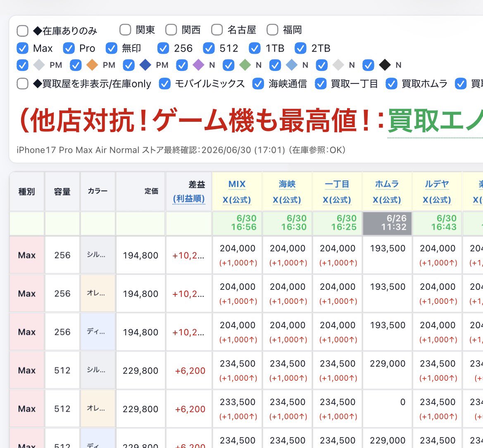The width and height of the screenshot is (483, 448).
Task: Click +6,200 profit in Max 512 オレ row
Action: [x=190, y=409]
